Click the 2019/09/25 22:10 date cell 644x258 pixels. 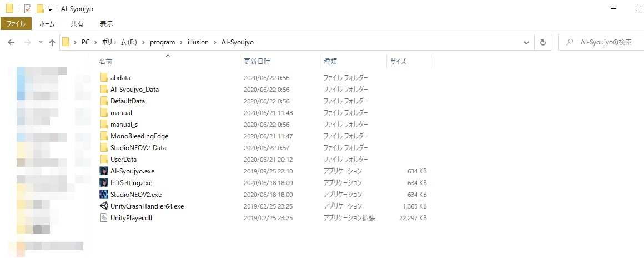(268, 171)
